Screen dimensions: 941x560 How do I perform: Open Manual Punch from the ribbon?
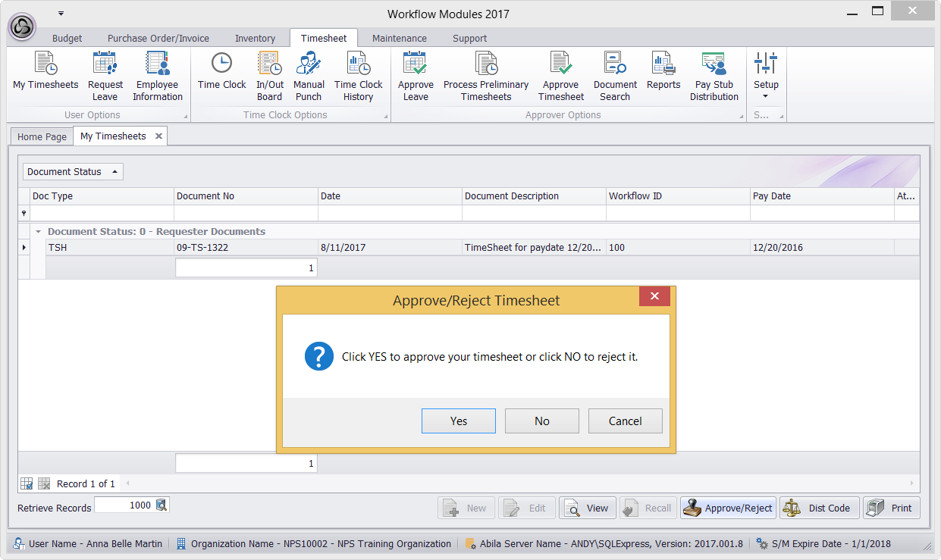(309, 74)
